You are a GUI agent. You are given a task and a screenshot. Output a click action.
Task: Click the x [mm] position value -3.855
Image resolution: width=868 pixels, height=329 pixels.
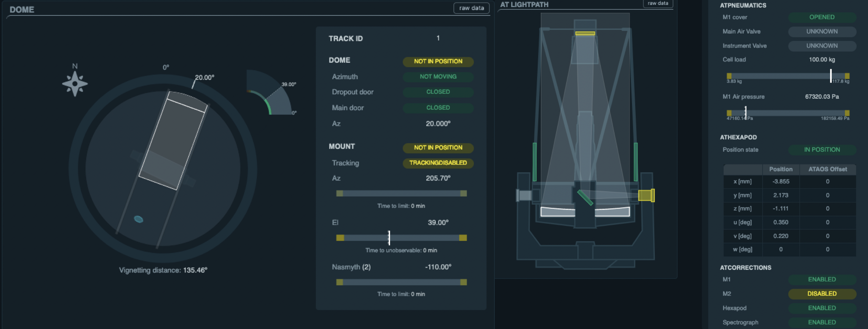[780, 182]
